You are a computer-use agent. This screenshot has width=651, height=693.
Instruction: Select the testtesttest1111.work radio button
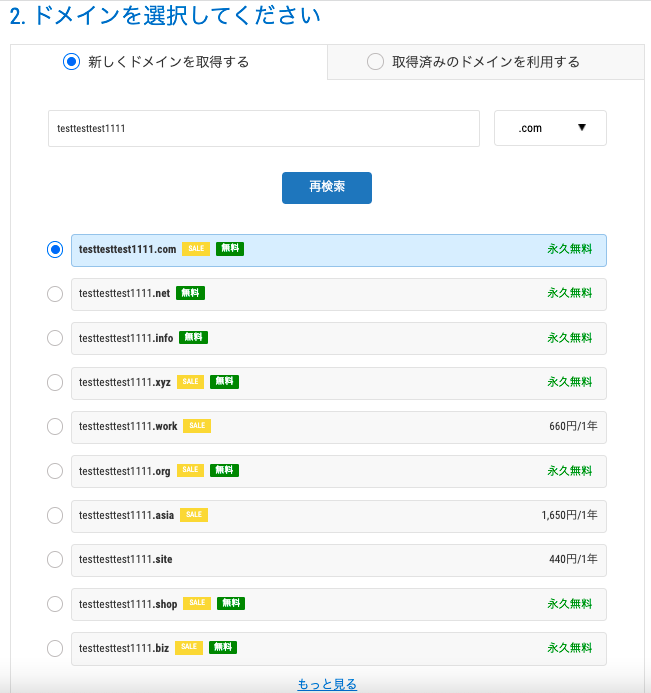55,426
